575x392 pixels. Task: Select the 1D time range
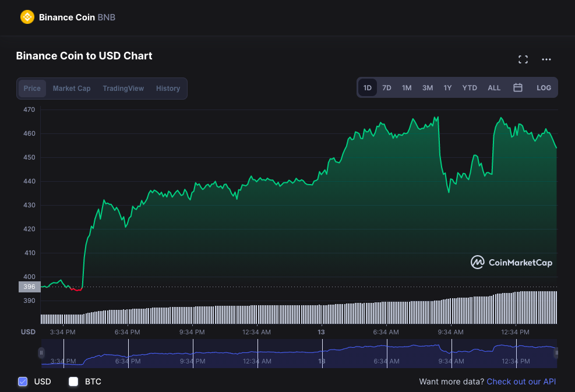(x=368, y=87)
